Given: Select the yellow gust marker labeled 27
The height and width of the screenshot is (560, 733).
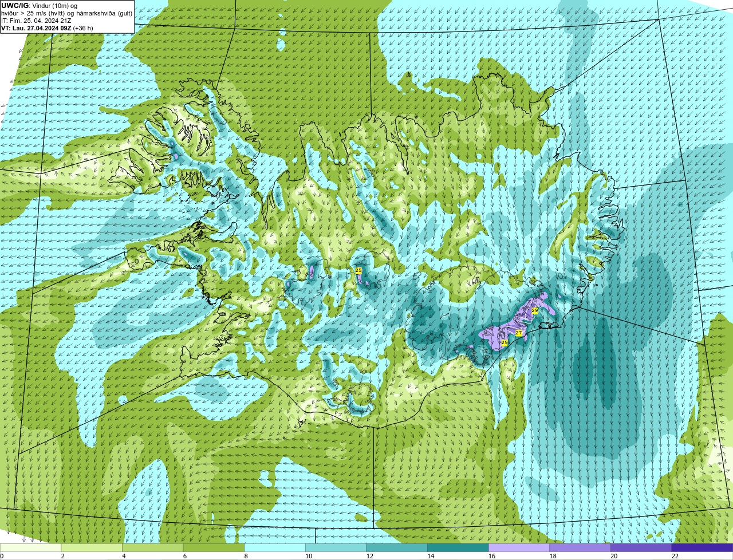Looking at the screenshot, I should coord(519,333).
